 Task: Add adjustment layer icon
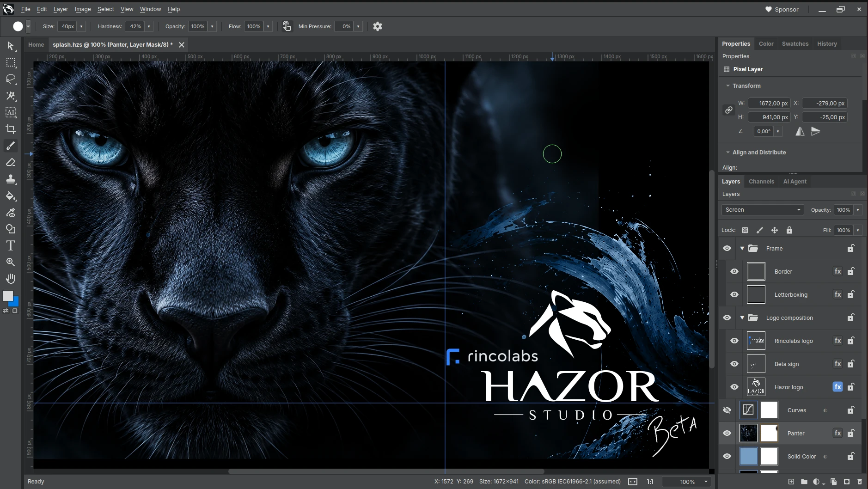[x=816, y=482]
